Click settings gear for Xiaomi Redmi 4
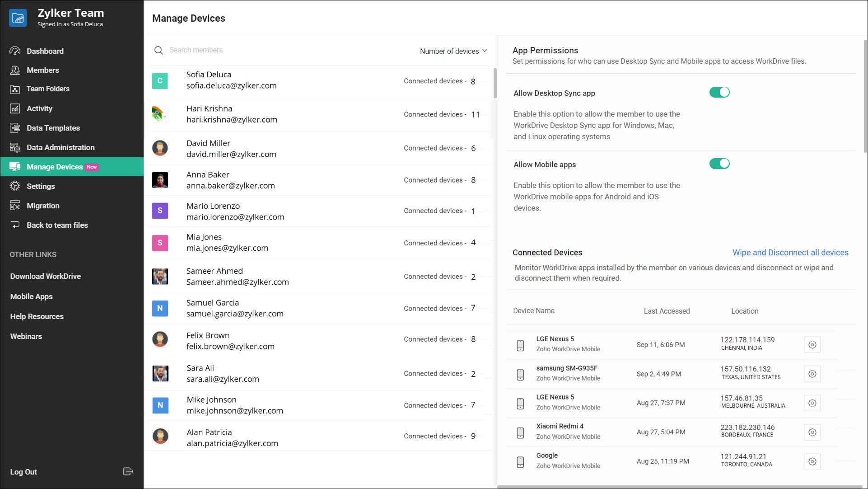868x489 pixels. (812, 433)
